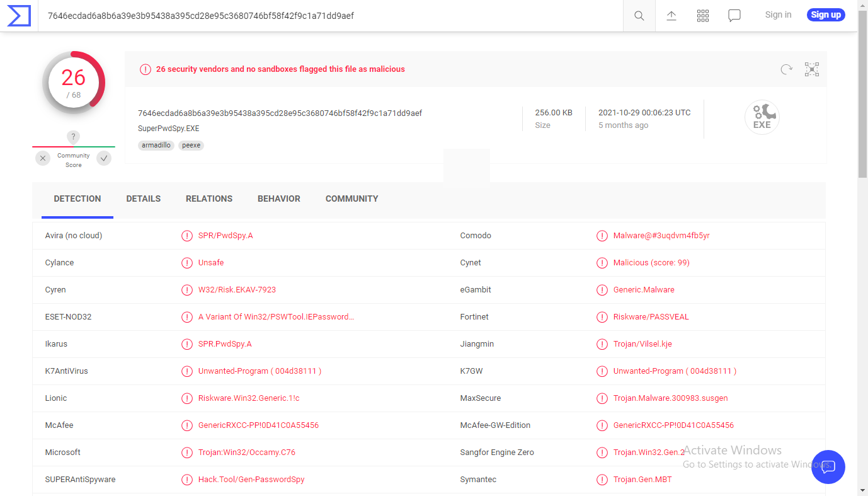Viewport: 868px width, 496px height.
Task: Click the alert icon beside Hack.Tool/Gen-PasswordSpy
Action: point(187,480)
